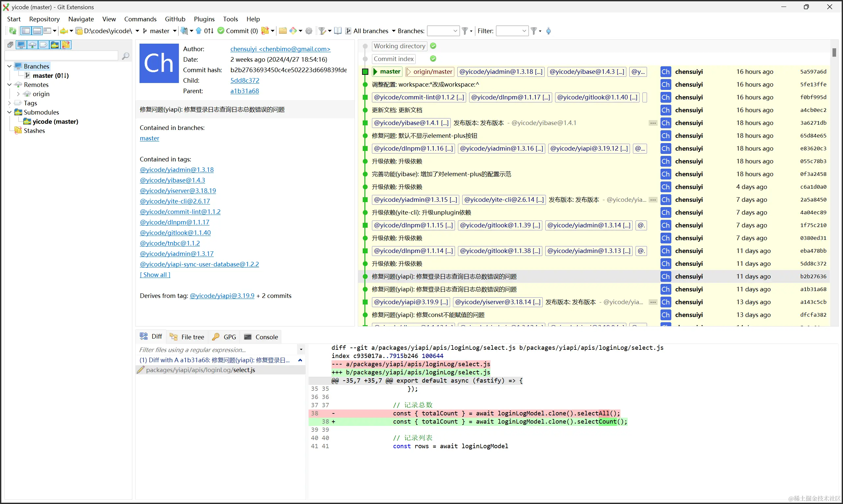Click the push up-arrow icon
This screenshot has width=843, height=504.
click(199, 31)
